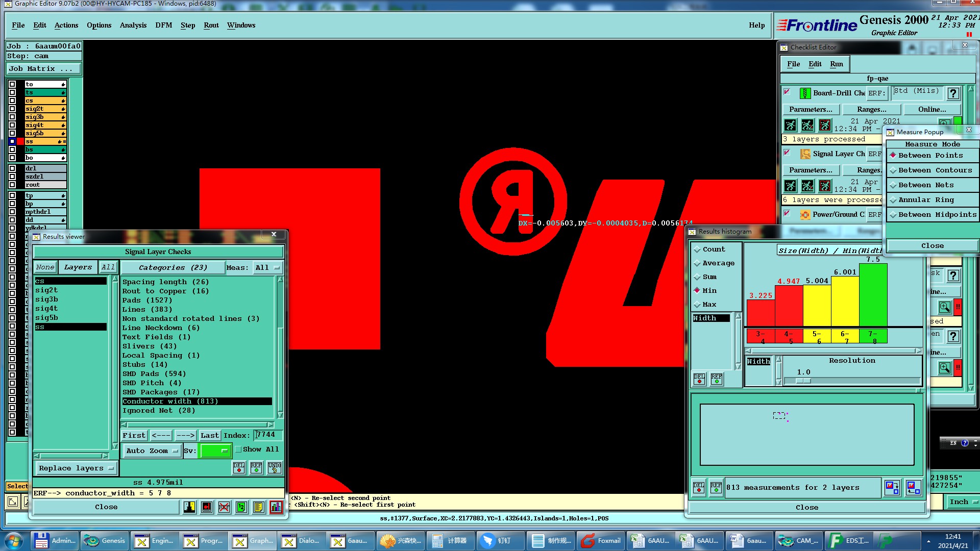Image resolution: width=980 pixels, height=551 pixels.
Task: Select the Between Contours measure mode
Action: (x=935, y=170)
